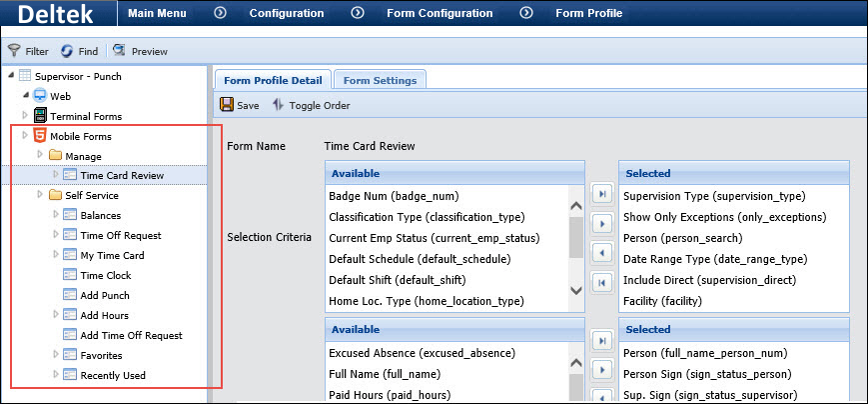Expand the Terminal Forms node
This screenshot has width=868, height=404.
click(26, 116)
